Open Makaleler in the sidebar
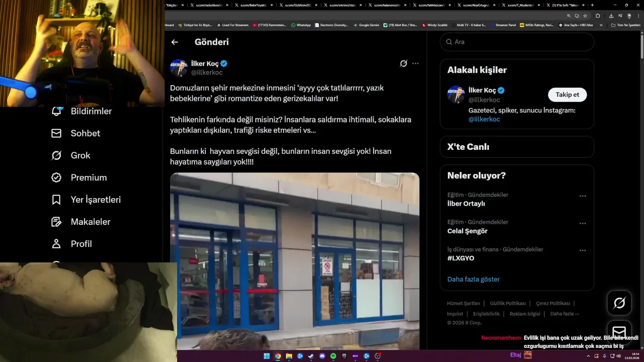 click(x=81, y=222)
